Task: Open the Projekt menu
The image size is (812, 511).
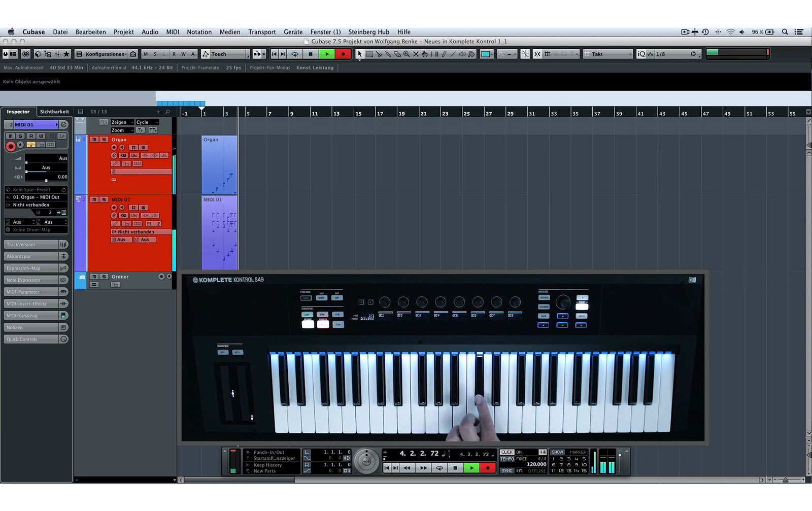Action: coord(124,31)
